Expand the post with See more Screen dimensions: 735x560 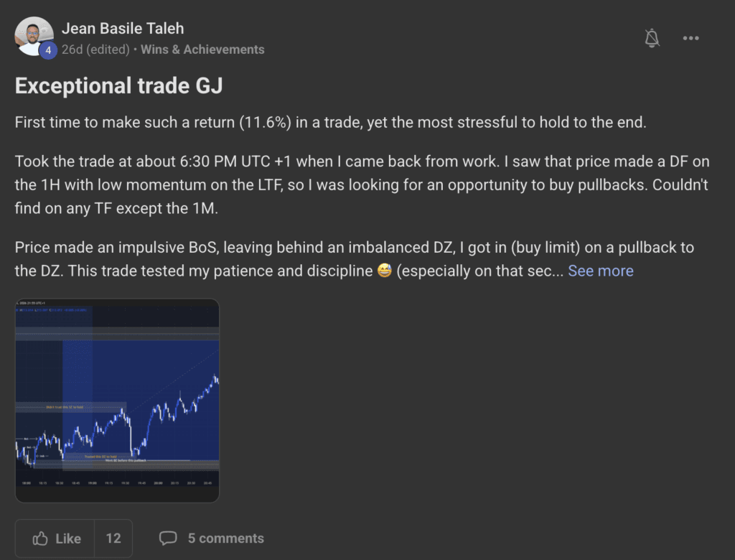(x=600, y=271)
